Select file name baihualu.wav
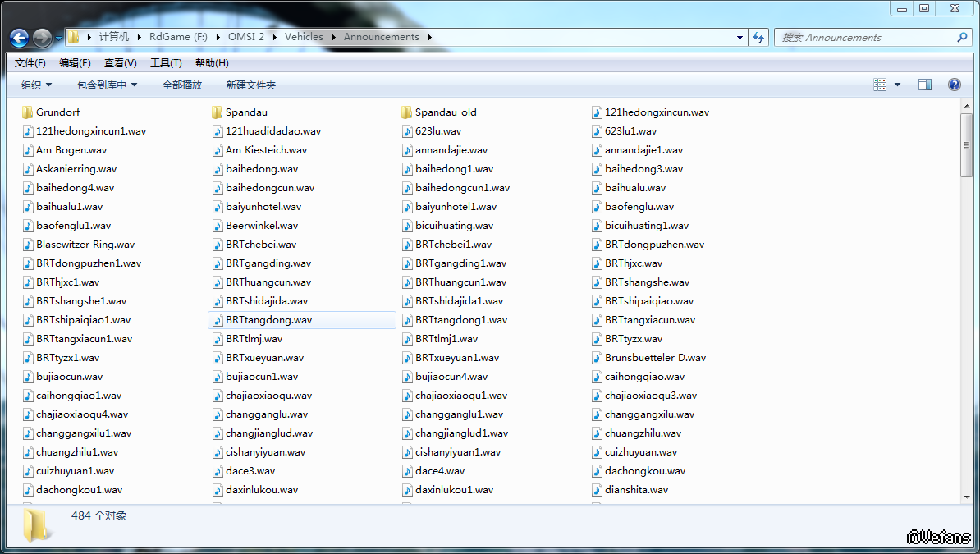980x554 pixels. pyautogui.click(x=635, y=188)
